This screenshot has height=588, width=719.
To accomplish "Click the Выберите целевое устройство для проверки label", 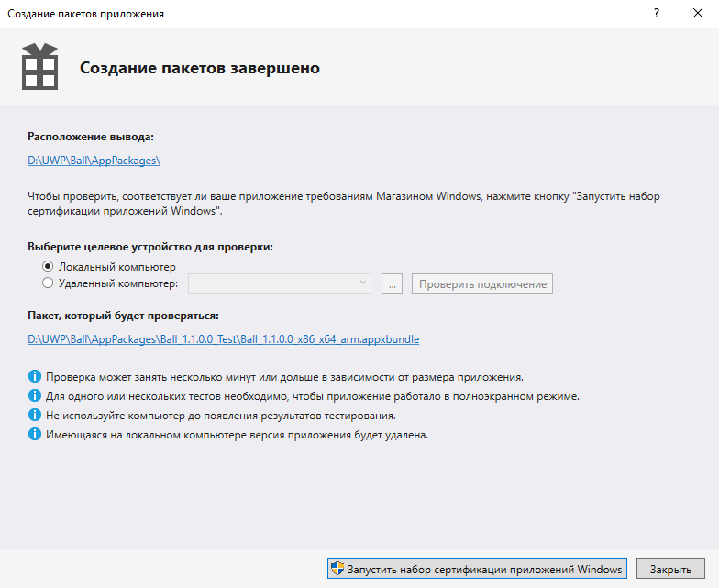I will pos(150,247).
